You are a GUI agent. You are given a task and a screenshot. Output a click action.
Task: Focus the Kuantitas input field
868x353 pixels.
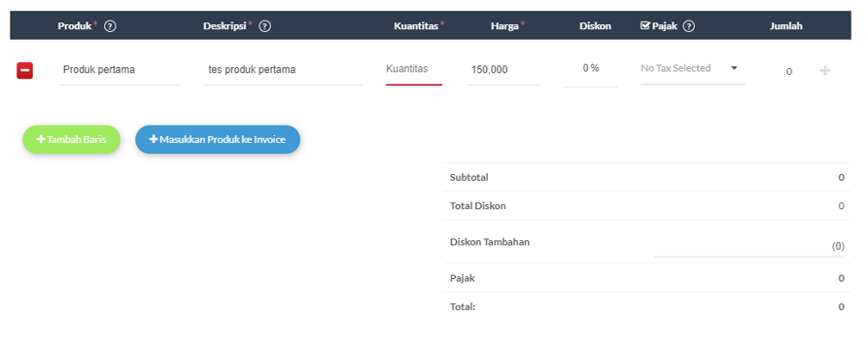click(414, 70)
